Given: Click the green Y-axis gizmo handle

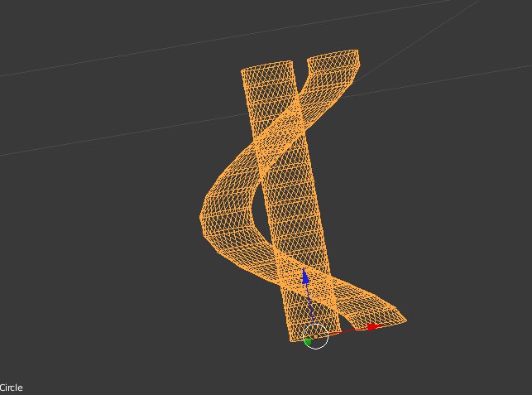Looking at the screenshot, I should 308,342.
